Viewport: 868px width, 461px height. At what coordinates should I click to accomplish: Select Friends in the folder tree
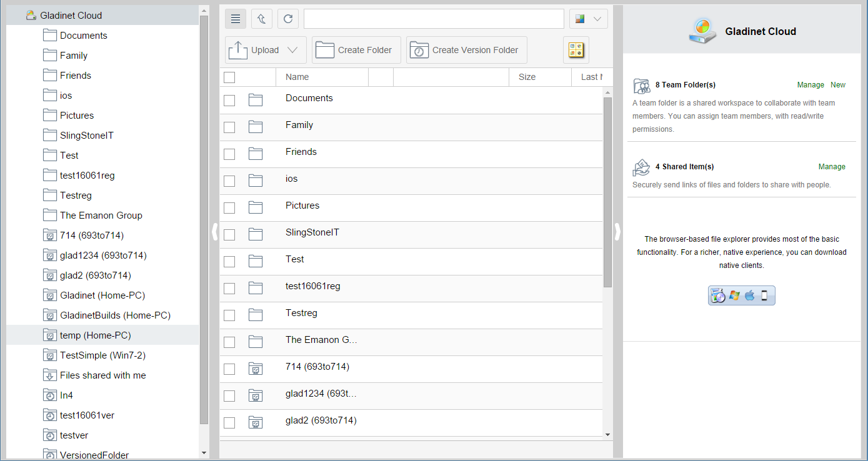coord(76,76)
